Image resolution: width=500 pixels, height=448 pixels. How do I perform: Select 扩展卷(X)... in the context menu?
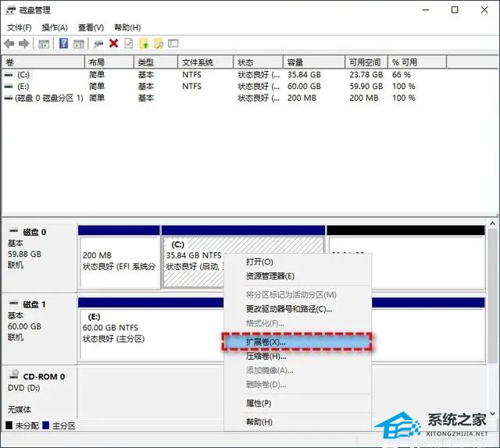pos(298,342)
